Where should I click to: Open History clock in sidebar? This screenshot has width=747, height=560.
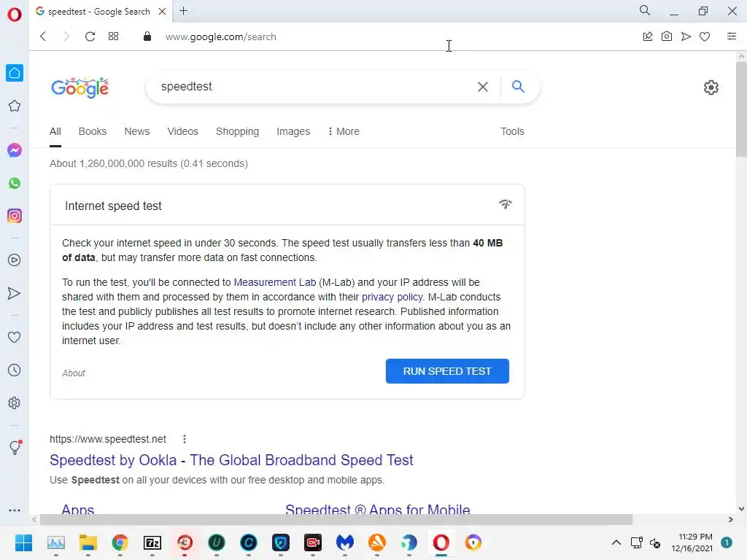[15, 370]
